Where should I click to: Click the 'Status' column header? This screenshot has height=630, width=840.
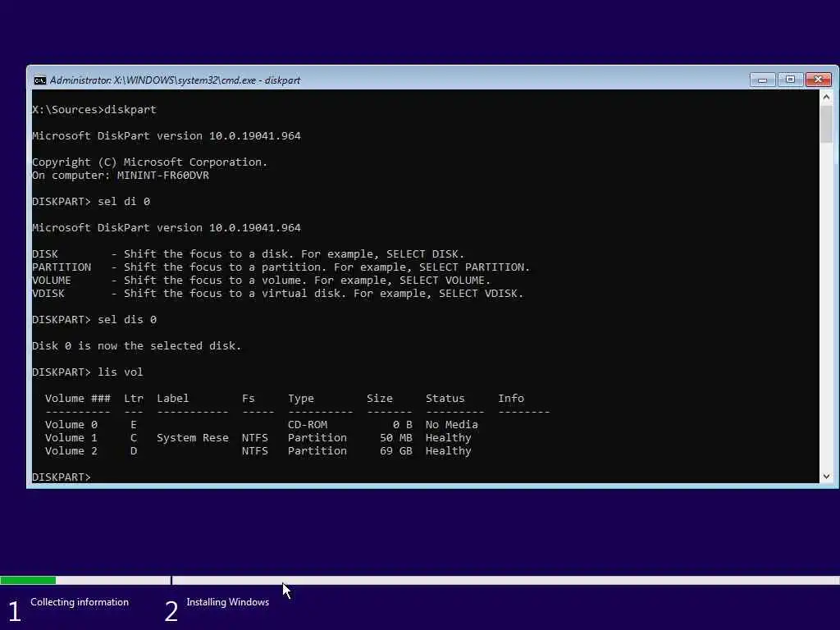point(445,398)
